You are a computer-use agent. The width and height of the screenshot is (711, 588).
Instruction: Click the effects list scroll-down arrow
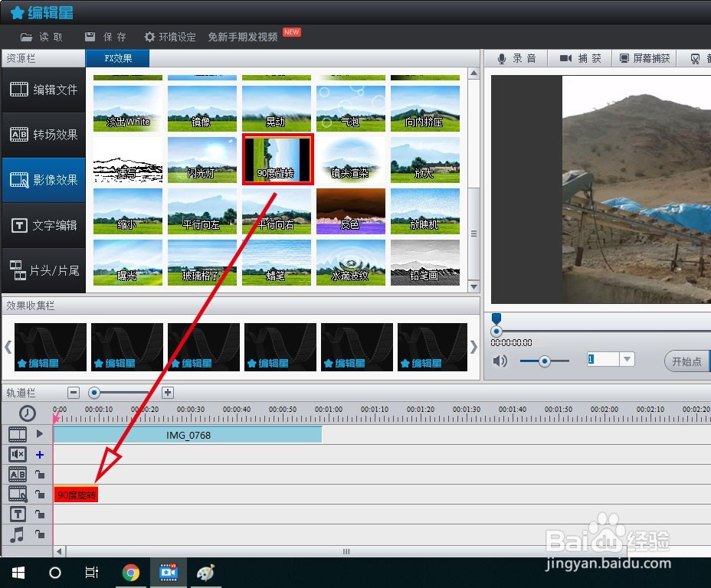tap(473, 286)
